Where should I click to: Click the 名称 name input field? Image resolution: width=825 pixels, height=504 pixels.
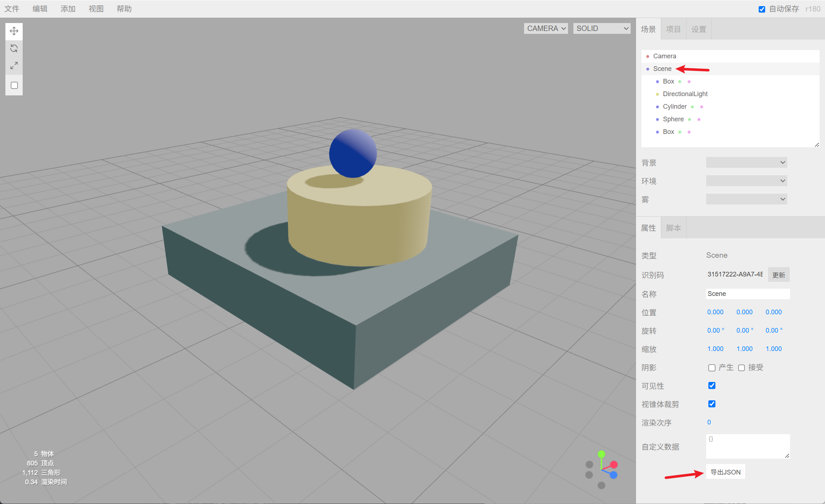click(748, 294)
